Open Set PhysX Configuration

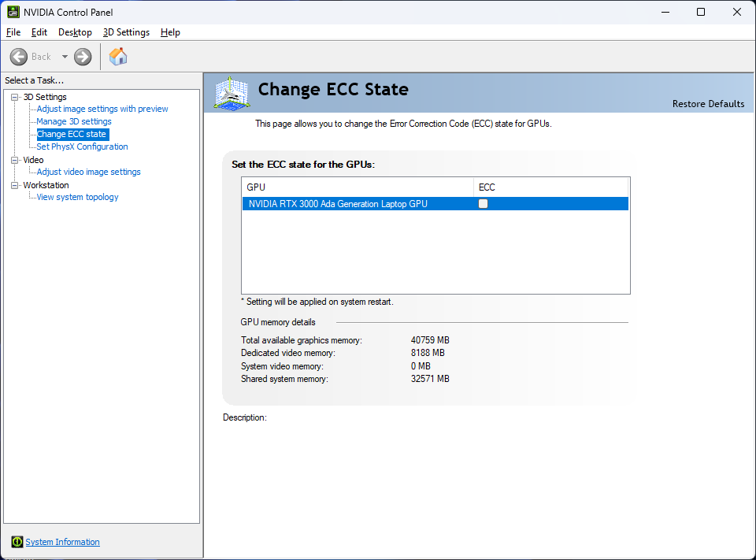pos(82,146)
